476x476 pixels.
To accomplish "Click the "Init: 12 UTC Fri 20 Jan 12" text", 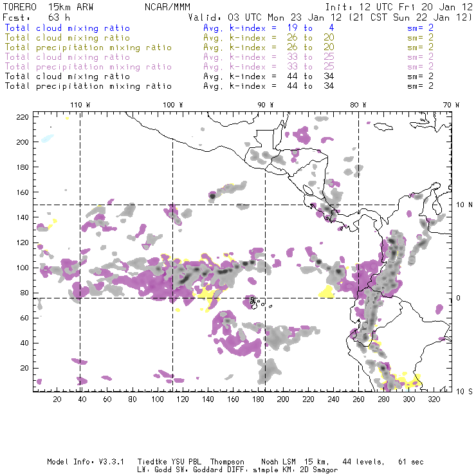I will (399, 6).
